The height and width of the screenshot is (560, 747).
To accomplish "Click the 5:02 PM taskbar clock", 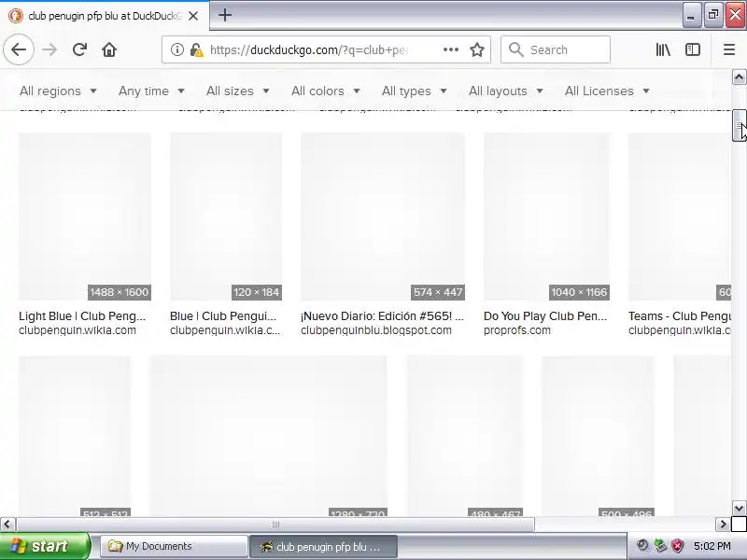I will (x=712, y=546).
